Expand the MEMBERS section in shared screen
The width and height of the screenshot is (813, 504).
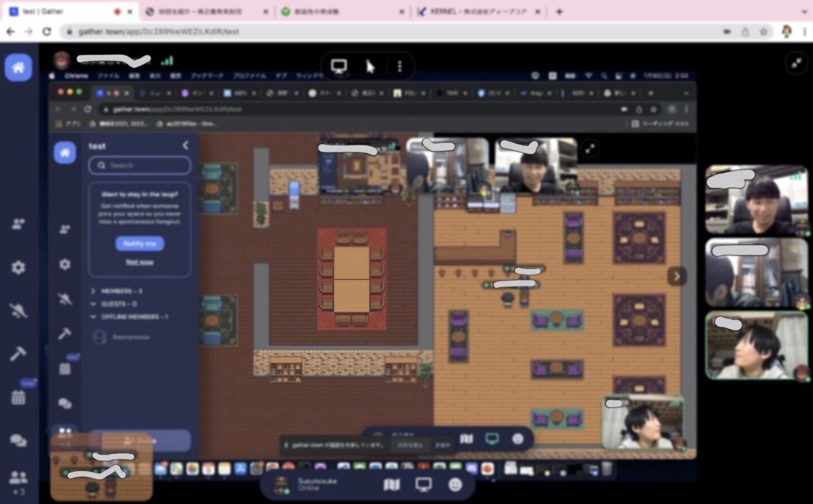coord(117,291)
